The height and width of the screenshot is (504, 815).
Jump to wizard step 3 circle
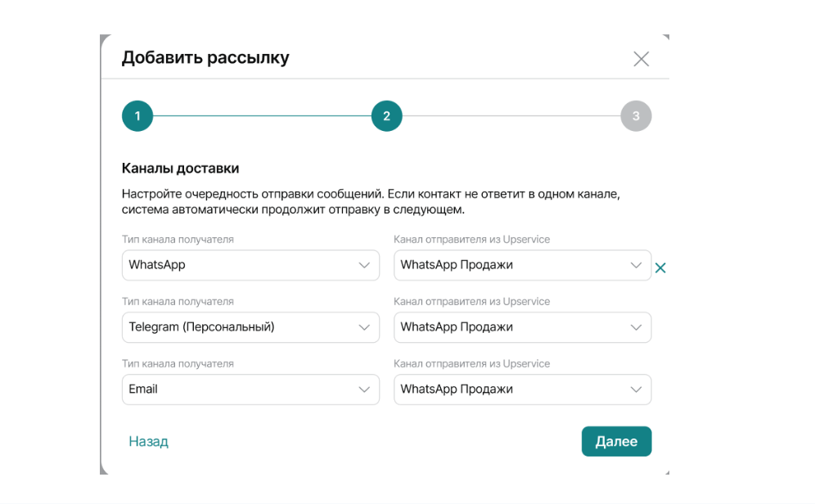pos(636,116)
